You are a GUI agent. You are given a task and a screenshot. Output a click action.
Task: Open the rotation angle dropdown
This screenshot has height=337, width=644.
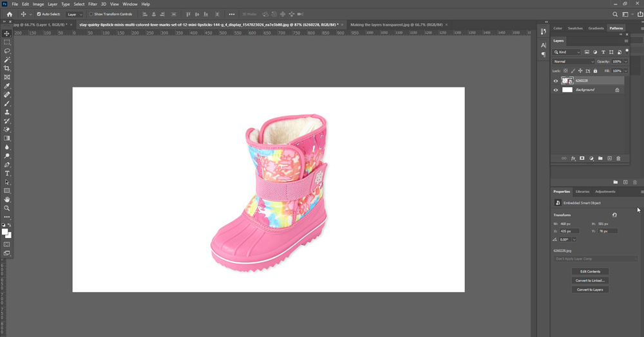[x=574, y=239]
